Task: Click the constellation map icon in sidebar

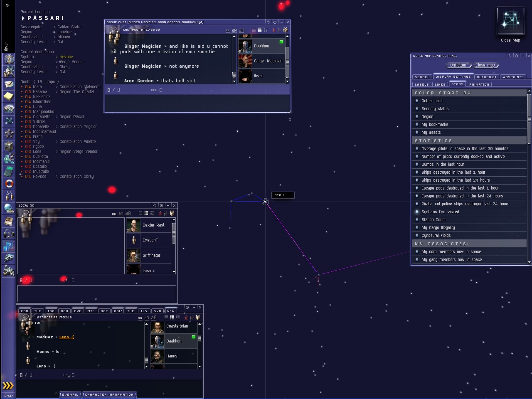Action: (x=9, y=121)
